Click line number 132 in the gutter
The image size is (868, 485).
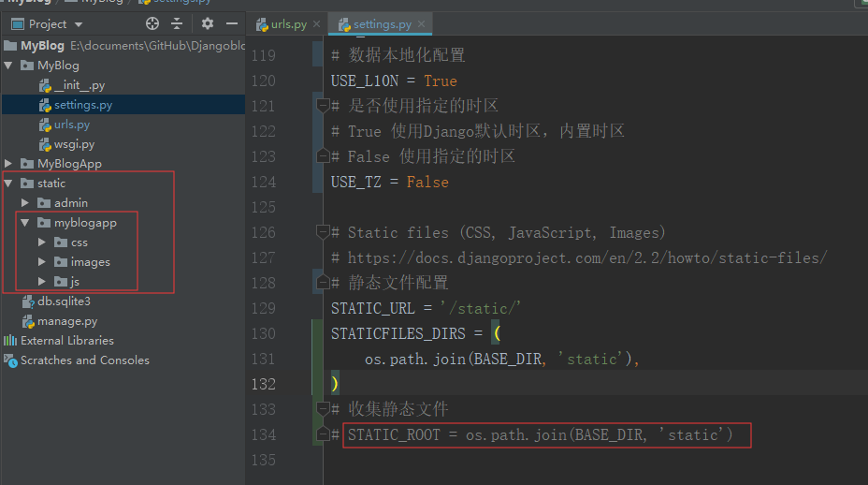click(264, 384)
